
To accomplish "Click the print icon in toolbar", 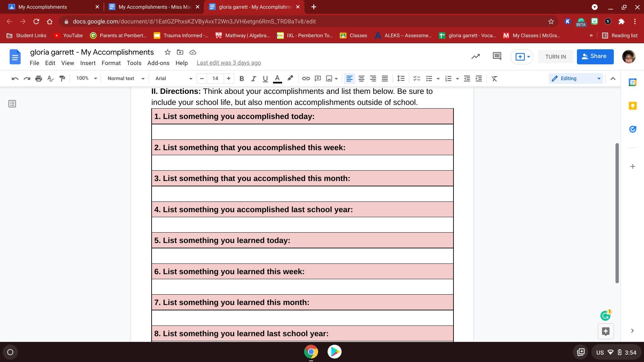I will 39,78.
